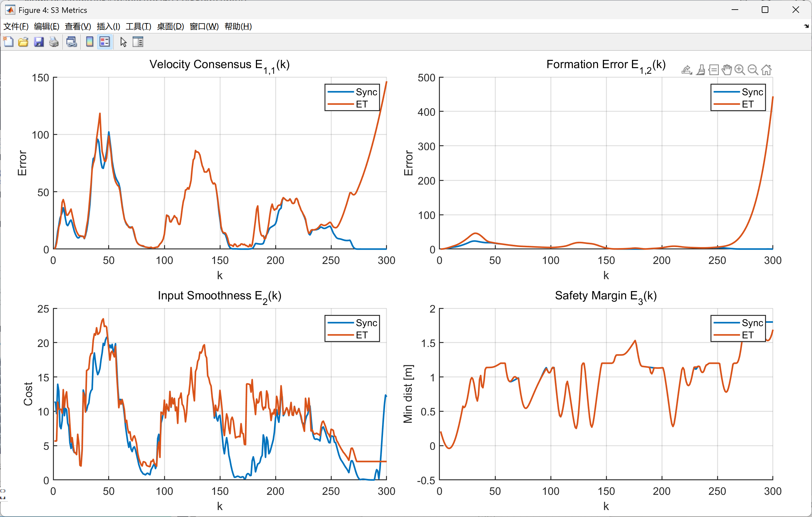This screenshot has width=812, height=517.
Task: Select the pan hand tool
Action: pyautogui.click(x=726, y=70)
